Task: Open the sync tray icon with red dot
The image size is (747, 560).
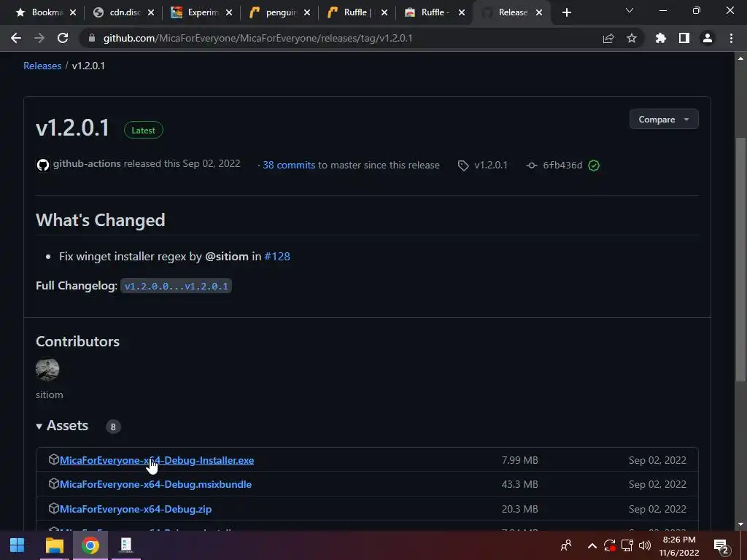Action: [x=609, y=545]
